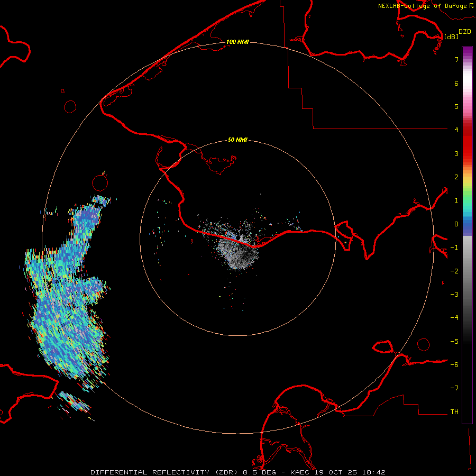The image size is (476, 476).
Task: Click the TH threshold label on scale
Action: pos(454,412)
